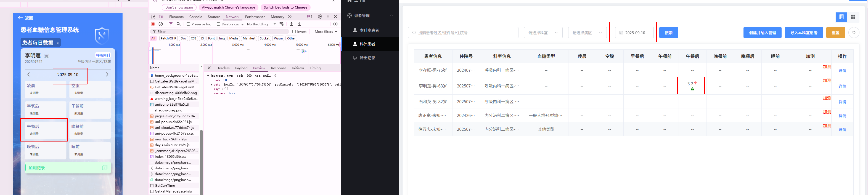Viewport: 868px width, 195px height.
Task: Click the 创建并纳入管理 button
Action: (763, 33)
